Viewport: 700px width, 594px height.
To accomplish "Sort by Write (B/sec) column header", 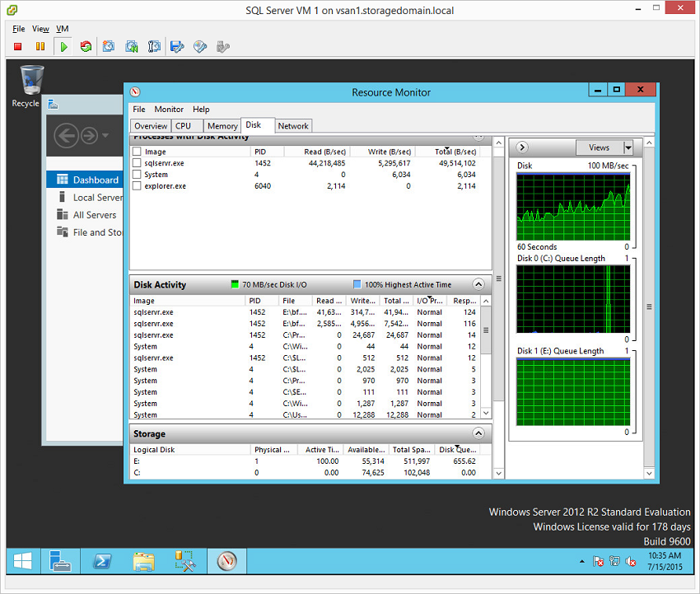I will coord(383,152).
